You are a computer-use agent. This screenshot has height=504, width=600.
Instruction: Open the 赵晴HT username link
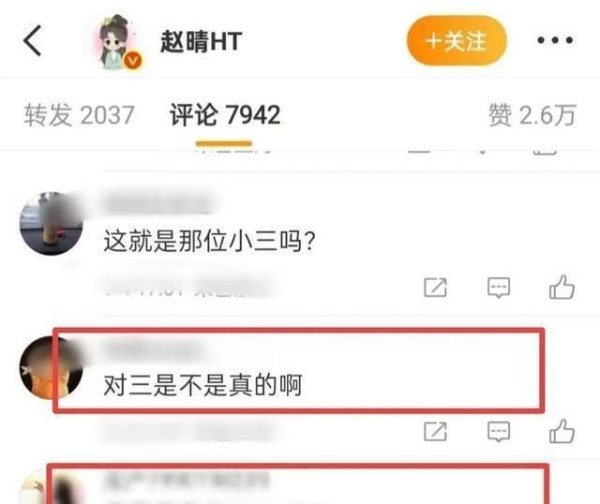[201, 41]
